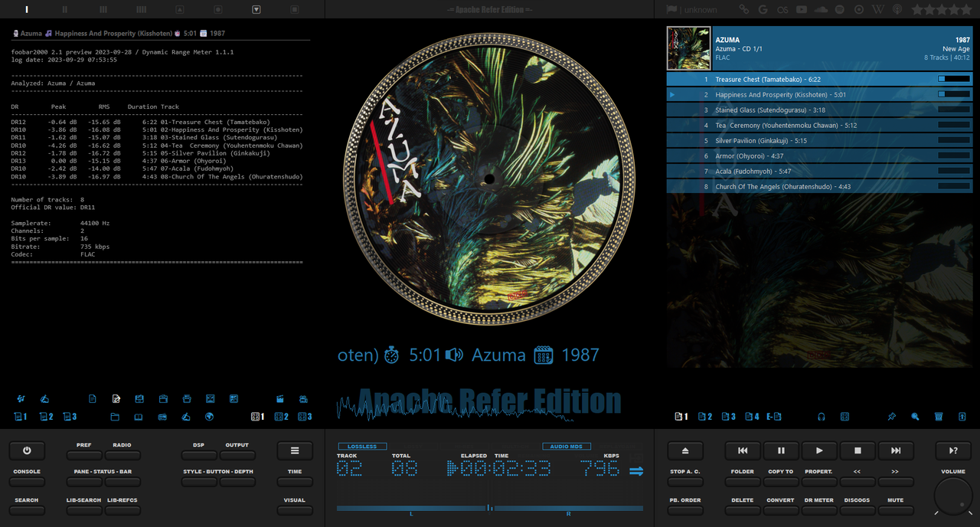Click the Stop button
The image size is (980, 527).
pyautogui.click(x=857, y=451)
